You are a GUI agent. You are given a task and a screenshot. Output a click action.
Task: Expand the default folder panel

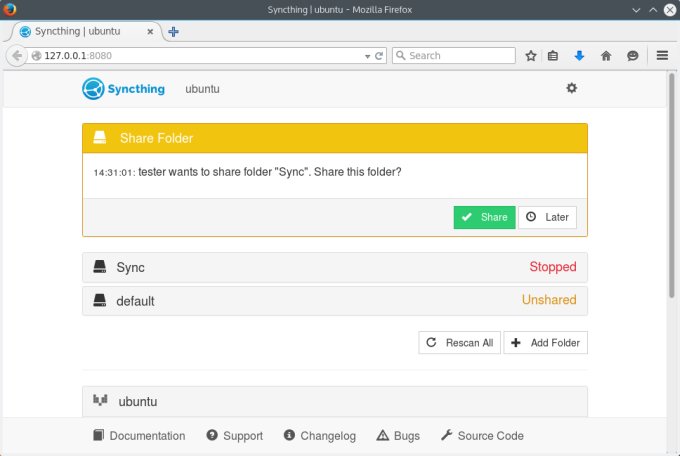point(334,300)
